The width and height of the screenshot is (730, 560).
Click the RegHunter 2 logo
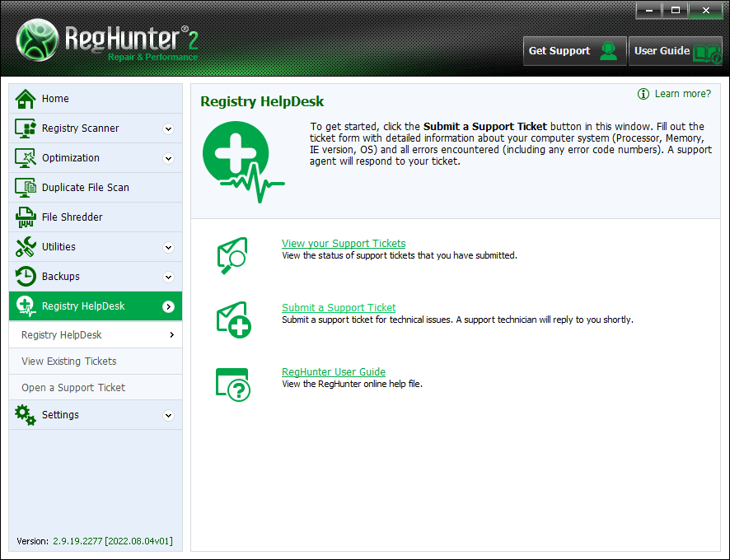(107, 40)
